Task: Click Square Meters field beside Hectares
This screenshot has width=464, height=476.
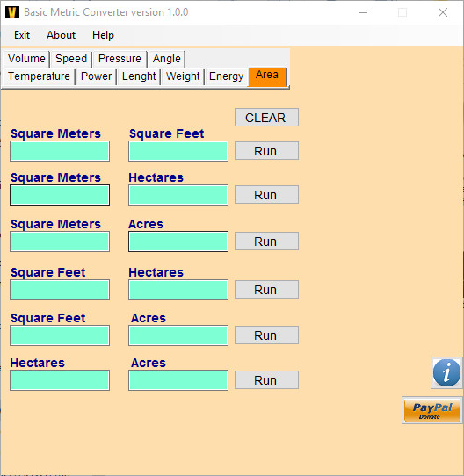Action: 60,195
